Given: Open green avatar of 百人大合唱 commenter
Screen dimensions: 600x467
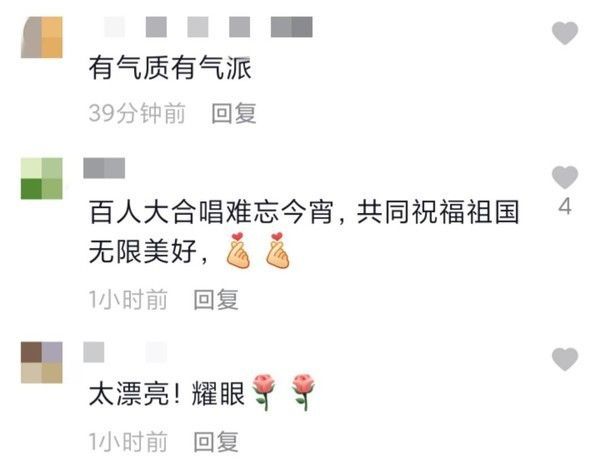Looking at the screenshot, I should 42,178.
